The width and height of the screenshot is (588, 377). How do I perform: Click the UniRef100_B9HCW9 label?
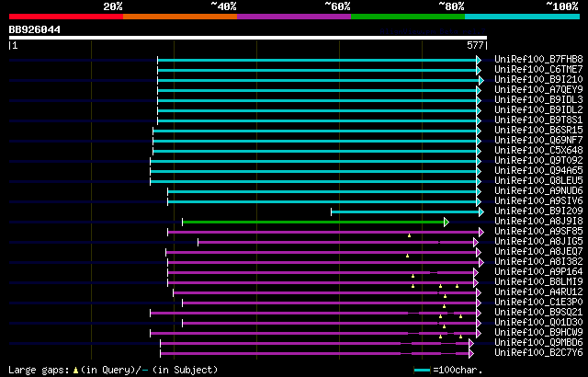[x=538, y=333]
